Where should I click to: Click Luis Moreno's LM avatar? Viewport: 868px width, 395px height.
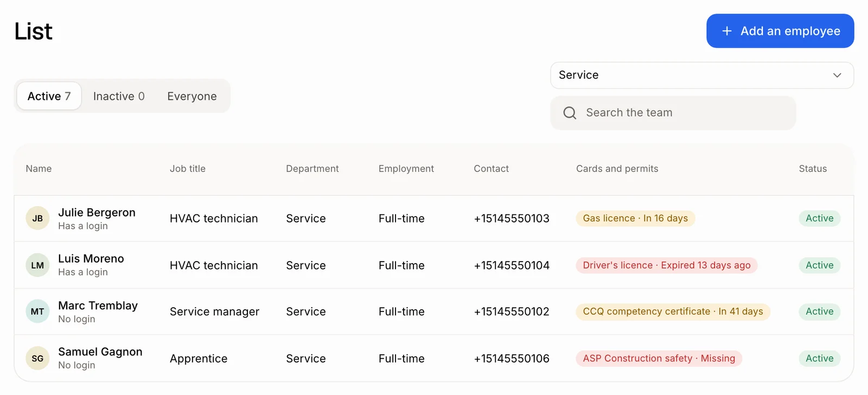coord(37,265)
